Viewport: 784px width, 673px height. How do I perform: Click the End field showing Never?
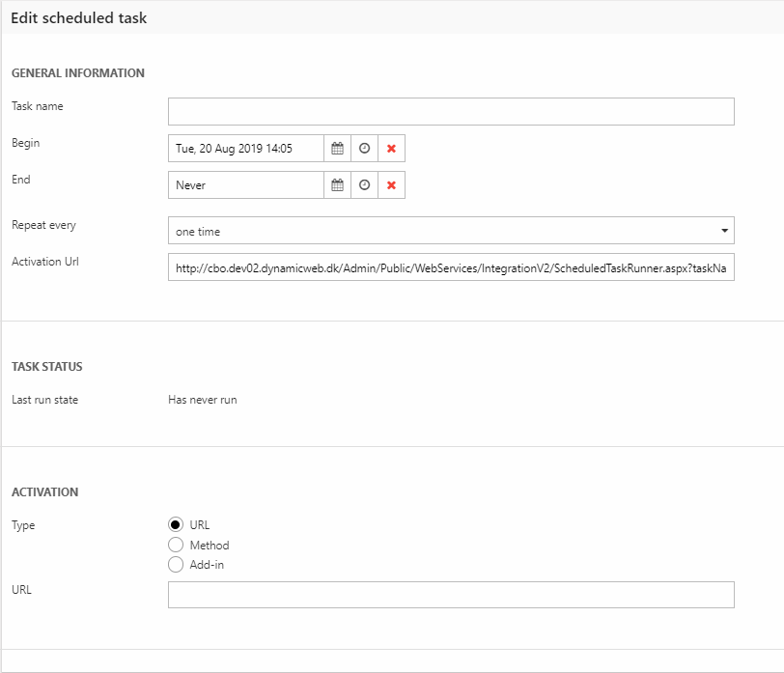tap(246, 185)
